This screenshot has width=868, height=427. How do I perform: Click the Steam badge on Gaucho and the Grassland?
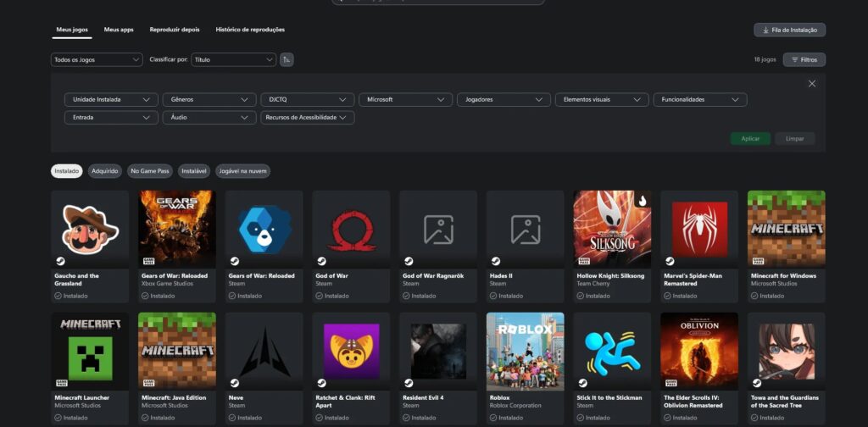tap(60, 261)
